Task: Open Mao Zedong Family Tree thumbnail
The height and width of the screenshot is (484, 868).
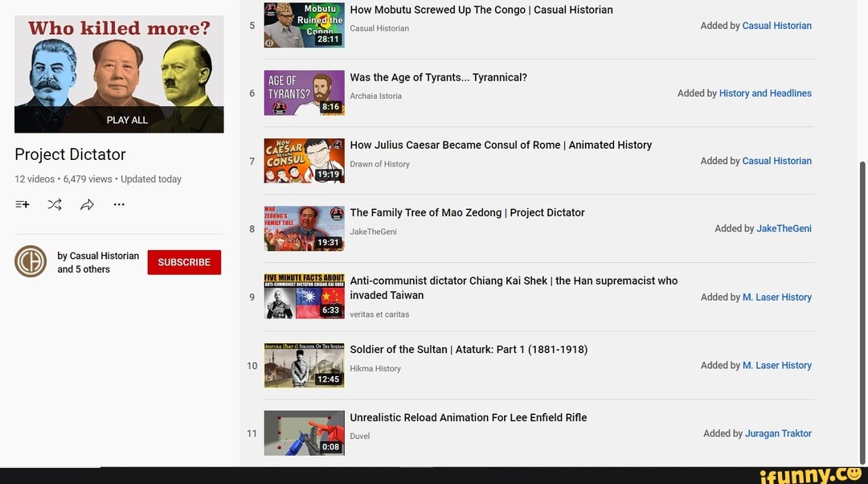Action: [304, 228]
